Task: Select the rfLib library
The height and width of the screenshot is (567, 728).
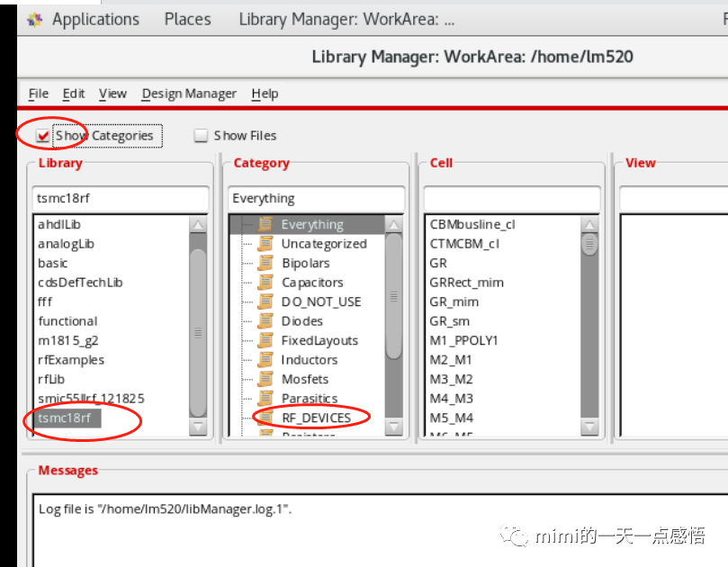Action: coord(51,380)
